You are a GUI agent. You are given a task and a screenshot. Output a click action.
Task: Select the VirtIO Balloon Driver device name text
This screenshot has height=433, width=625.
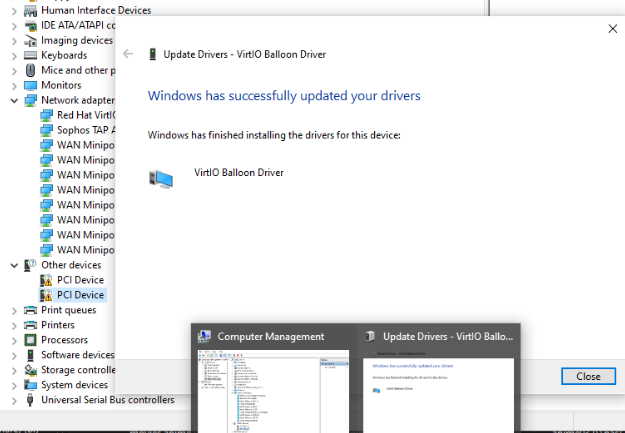[239, 173]
